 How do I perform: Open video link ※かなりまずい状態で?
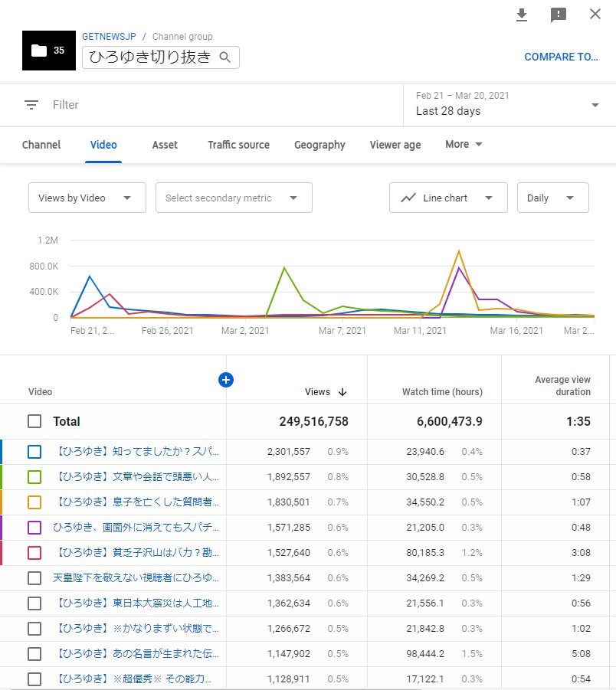pos(136,629)
